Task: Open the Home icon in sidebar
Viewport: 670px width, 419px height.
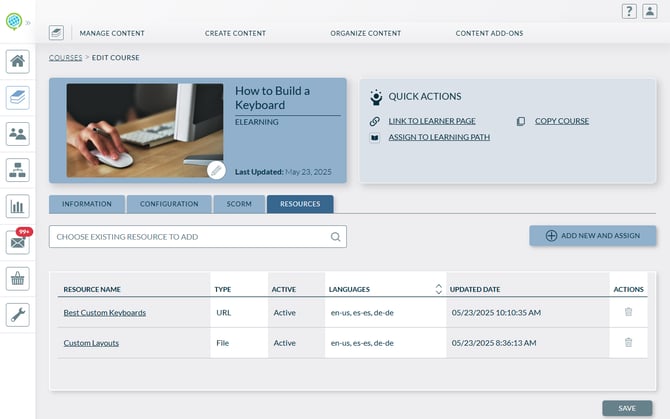Action: coord(17,61)
